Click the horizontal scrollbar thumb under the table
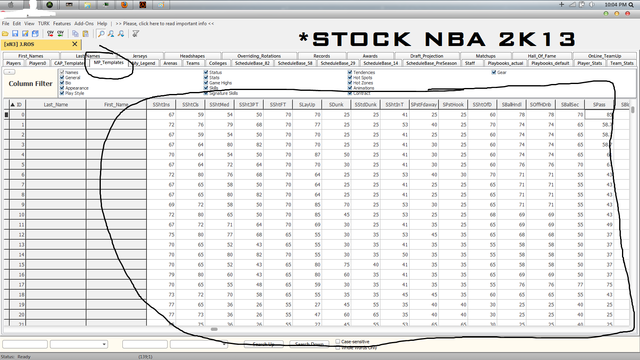Viewport: 640px width, 360px height. click(214, 329)
